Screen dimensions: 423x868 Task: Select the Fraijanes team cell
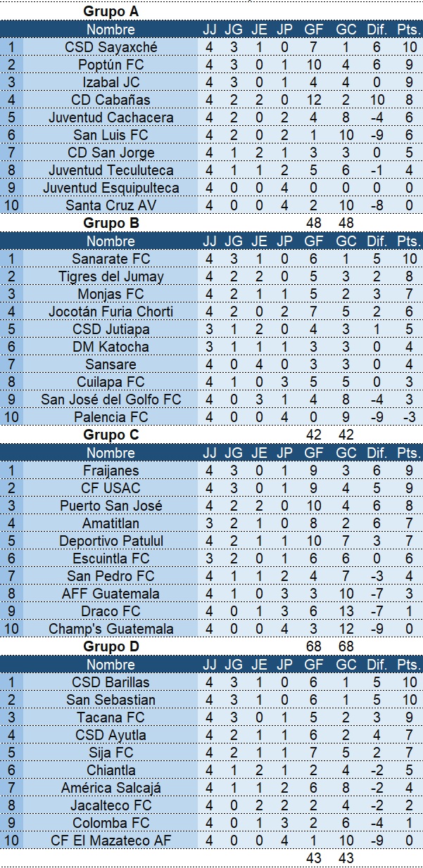111,471
